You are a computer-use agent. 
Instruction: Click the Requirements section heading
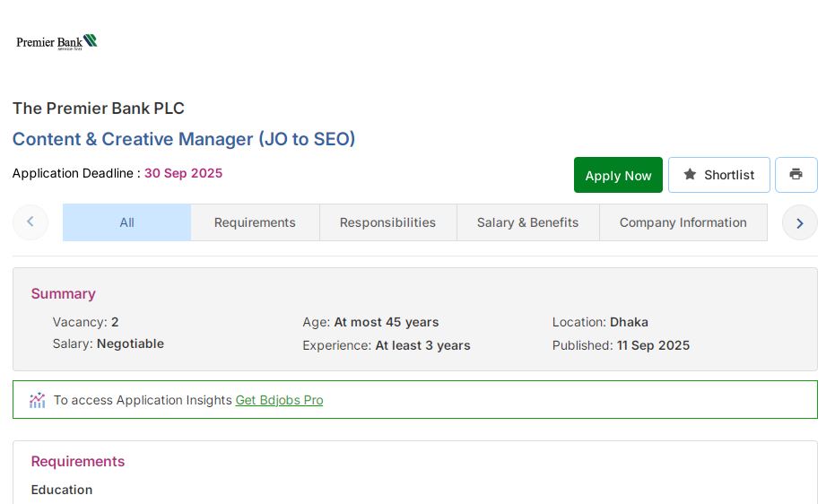[x=78, y=461]
